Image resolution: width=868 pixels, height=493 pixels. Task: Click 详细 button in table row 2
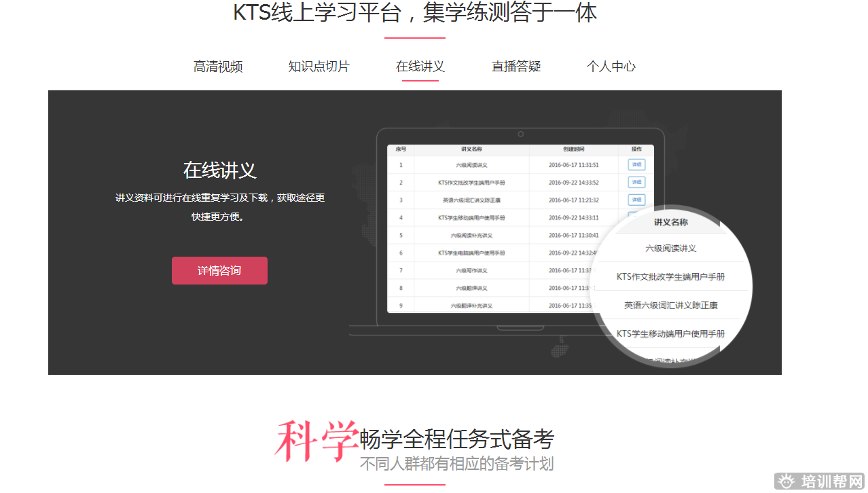(x=636, y=182)
